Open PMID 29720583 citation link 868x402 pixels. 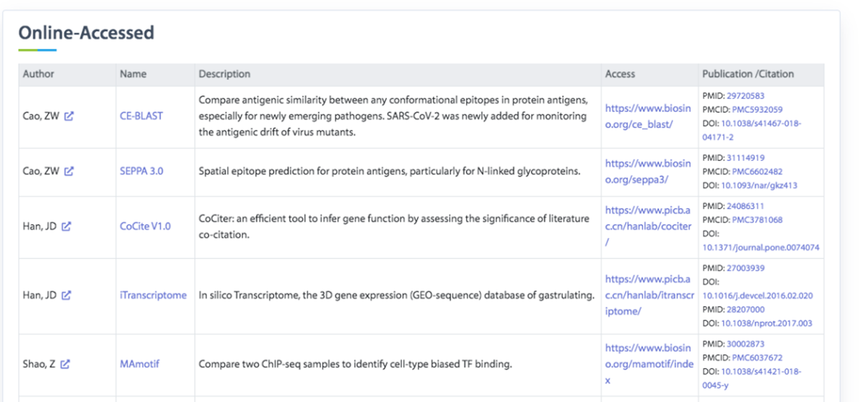(745, 96)
